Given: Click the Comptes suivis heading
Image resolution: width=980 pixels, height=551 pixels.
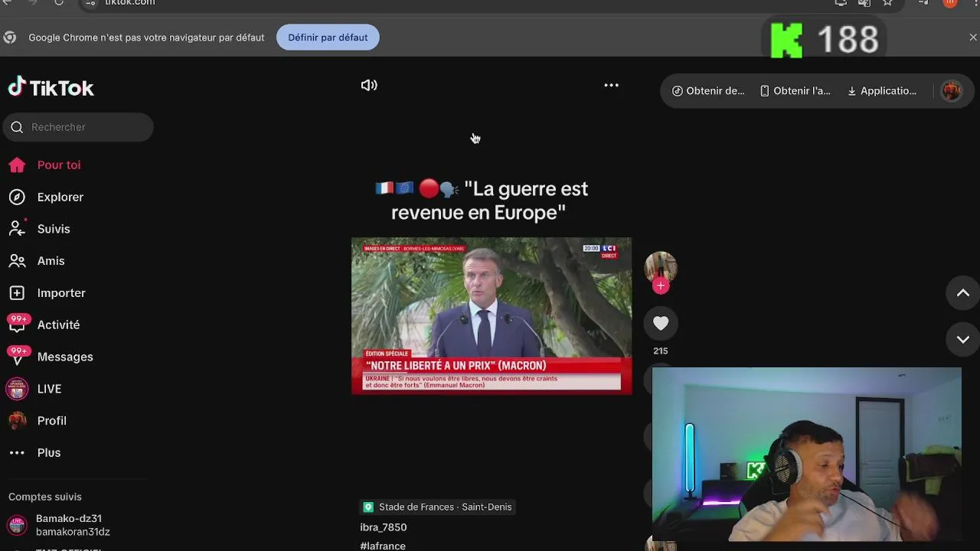Looking at the screenshot, I should coord(45,497).
